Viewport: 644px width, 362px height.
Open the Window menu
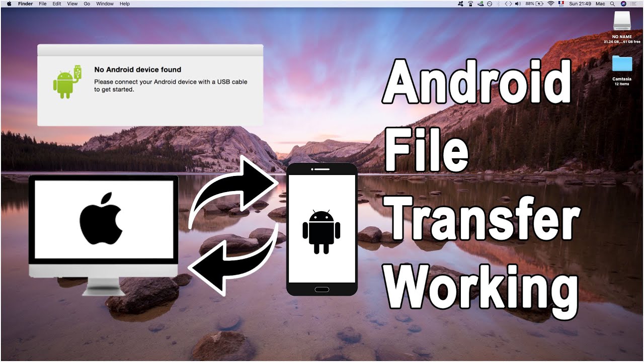coord(105,4)
